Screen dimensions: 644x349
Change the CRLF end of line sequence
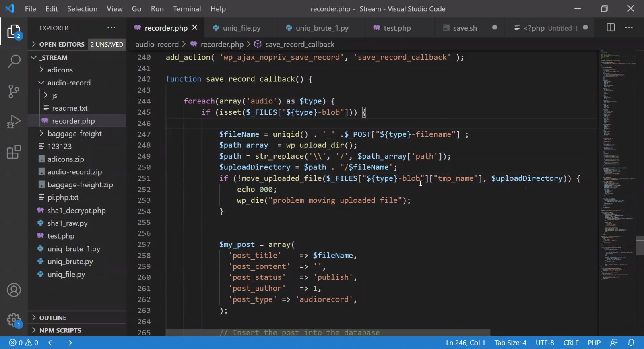click(571, 343)
